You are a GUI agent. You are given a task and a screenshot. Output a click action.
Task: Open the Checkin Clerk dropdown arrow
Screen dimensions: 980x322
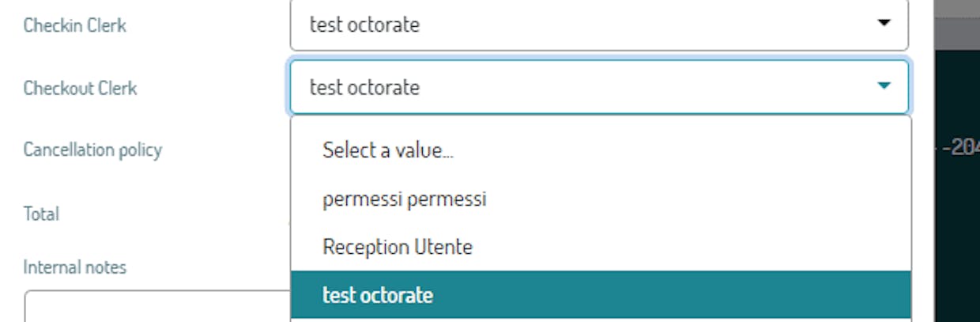pyautogui.click(x=884, y=24)
